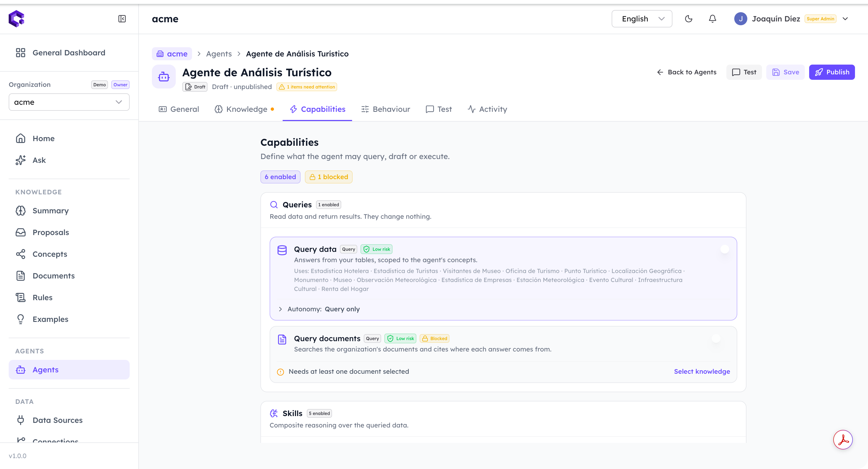Click the '1 enabled' badge beside Queries
This screenshot has height=469, width=868.
pyautogui.click(x=328, y=205)
